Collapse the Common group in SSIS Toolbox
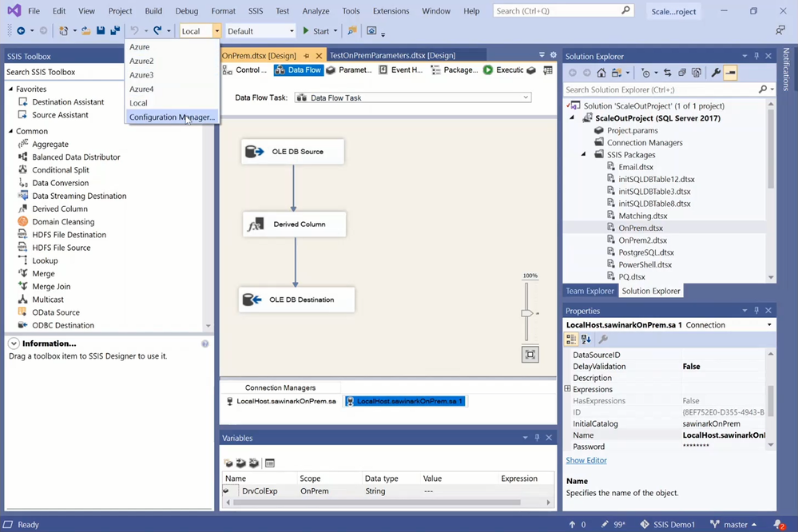Screen dimensions: 798x532 (10, 131)
